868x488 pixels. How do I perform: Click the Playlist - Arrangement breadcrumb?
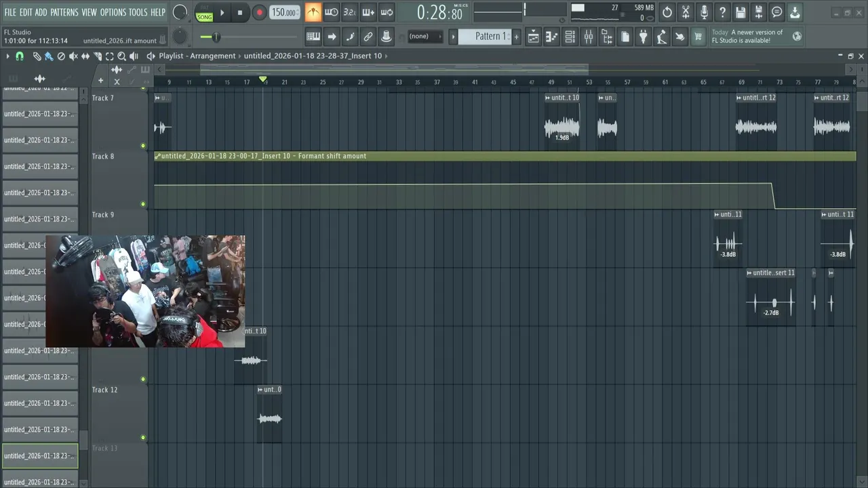coord(197,56)
